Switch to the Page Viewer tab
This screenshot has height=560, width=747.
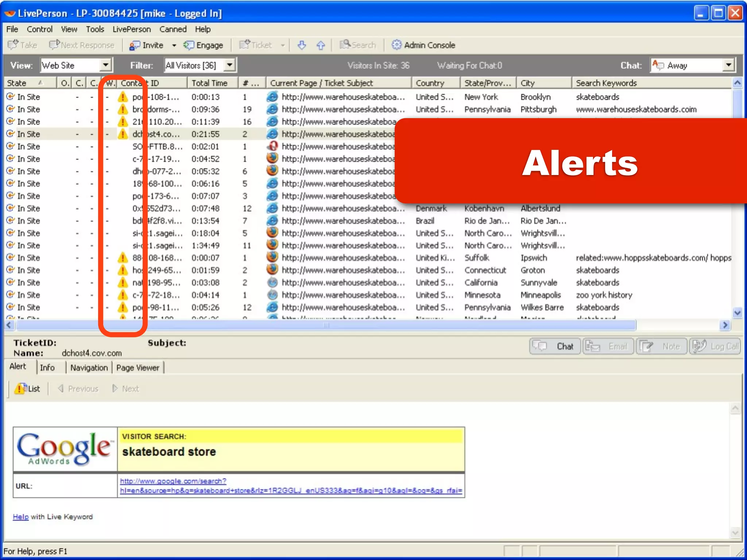138,367
